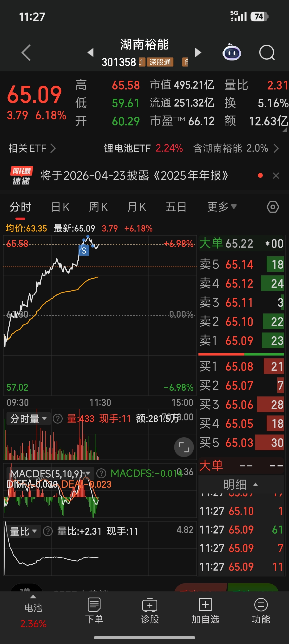Screen dimensions: 289x644
Task: Select 卖3 65.11 order row
Action: [x=241, y=302]
